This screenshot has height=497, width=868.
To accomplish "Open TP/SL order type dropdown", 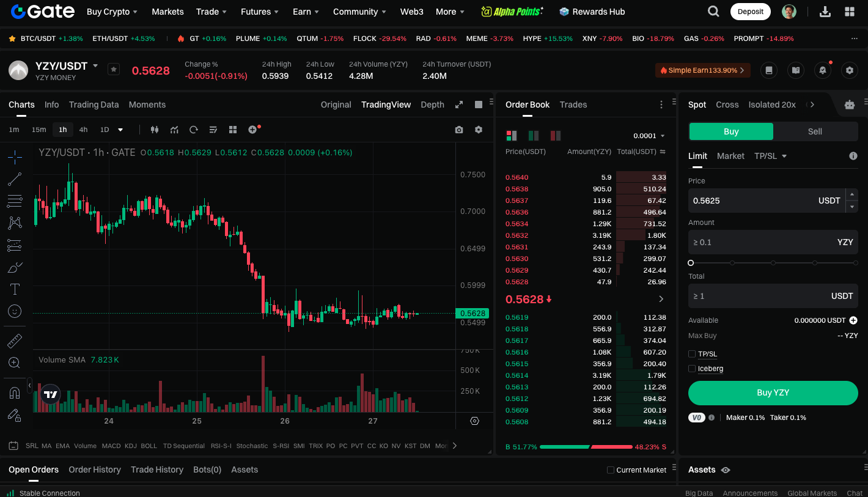I will tap(770, 156).
